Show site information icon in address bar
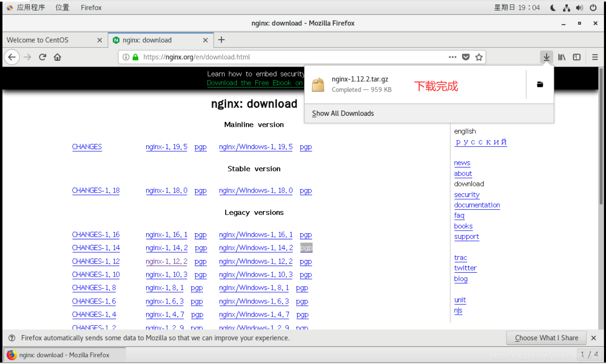Image resolution: width=606 pixels, height=364 pixels. click(x=126, y=57)
